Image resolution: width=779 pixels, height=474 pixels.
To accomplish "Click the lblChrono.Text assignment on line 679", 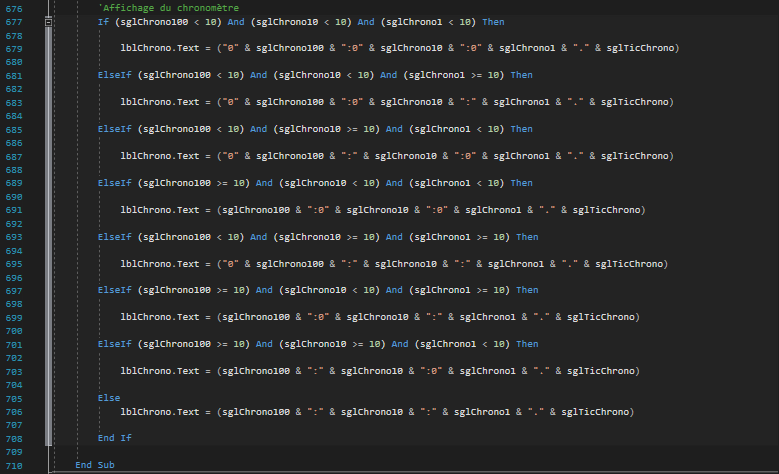I will pyautogui.click(x=400, y=48).
